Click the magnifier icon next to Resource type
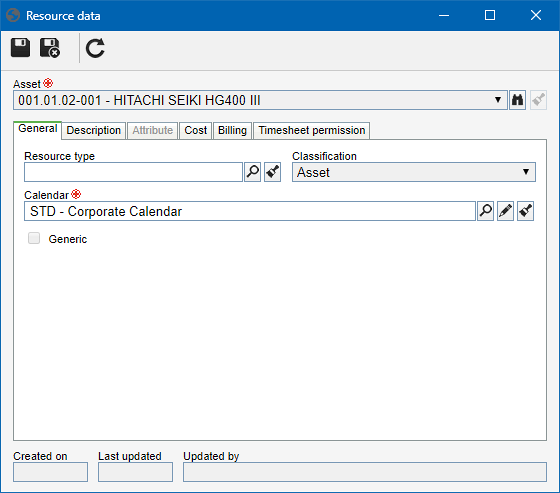 252,172
